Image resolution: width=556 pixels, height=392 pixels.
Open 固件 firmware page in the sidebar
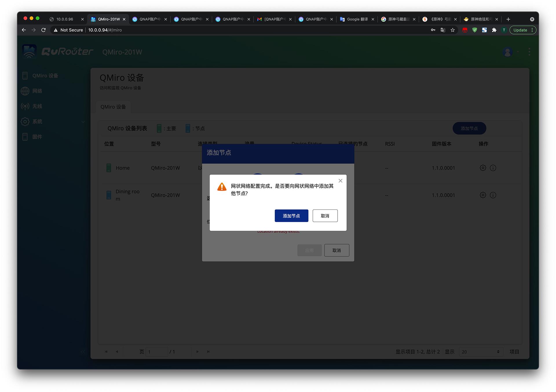37,137
